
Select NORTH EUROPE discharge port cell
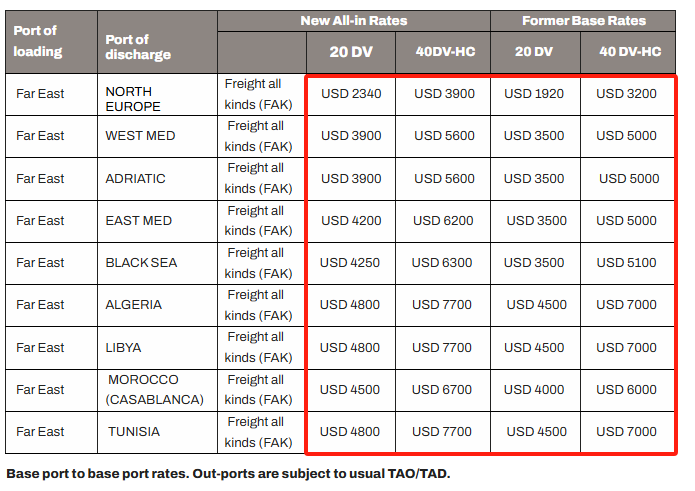(x=157, y=94)
